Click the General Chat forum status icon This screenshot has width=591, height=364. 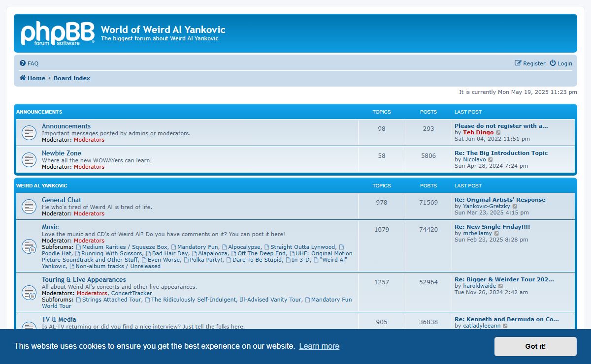(29, 207)
